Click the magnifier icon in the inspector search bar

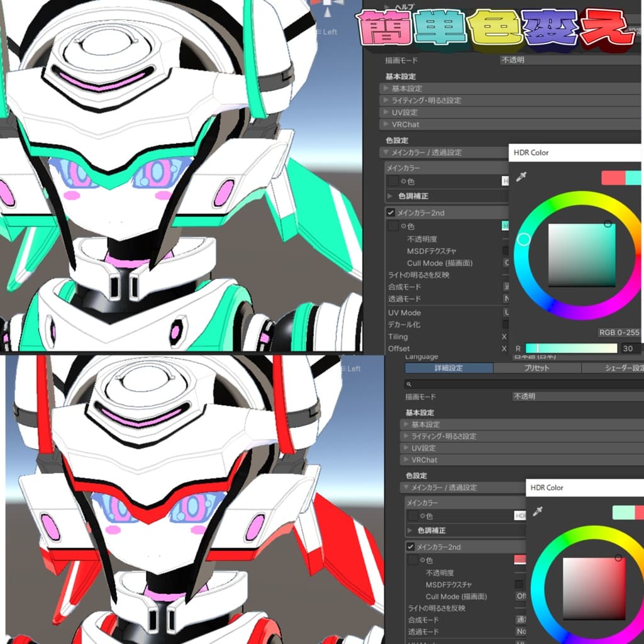point(409,384)
